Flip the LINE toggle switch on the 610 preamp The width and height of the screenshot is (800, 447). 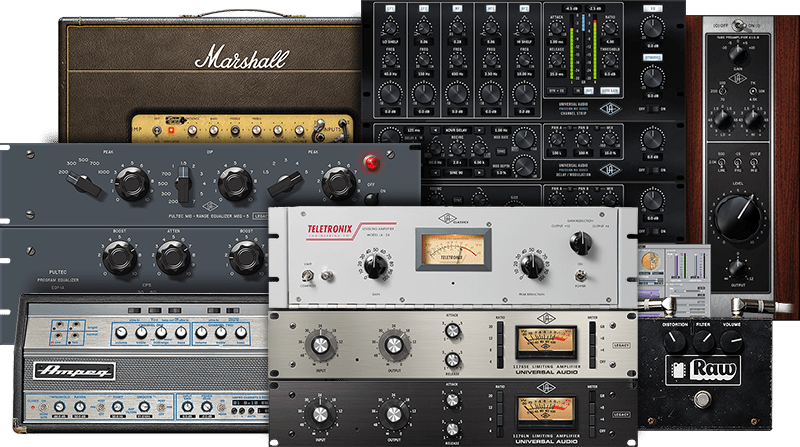point(721,163)
